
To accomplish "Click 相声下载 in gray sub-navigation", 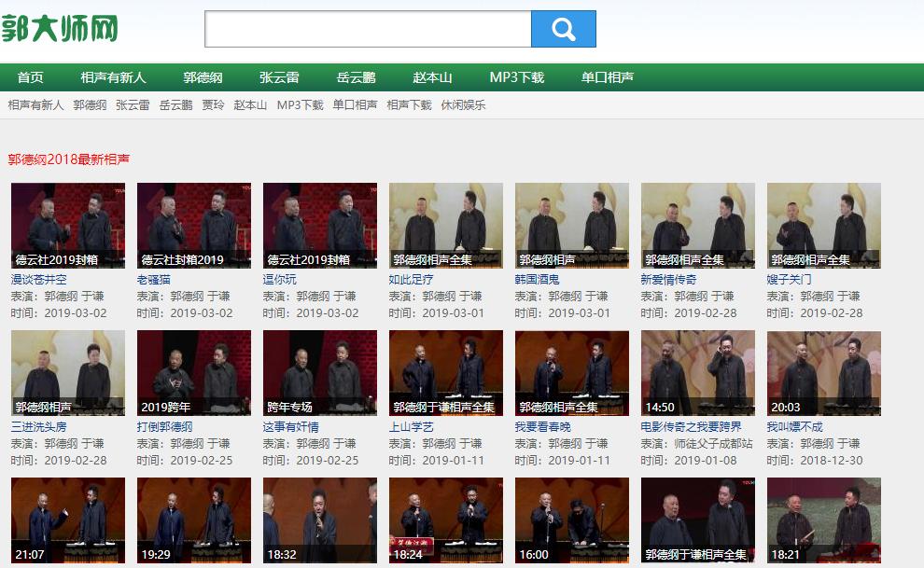I will click(410, 105).
